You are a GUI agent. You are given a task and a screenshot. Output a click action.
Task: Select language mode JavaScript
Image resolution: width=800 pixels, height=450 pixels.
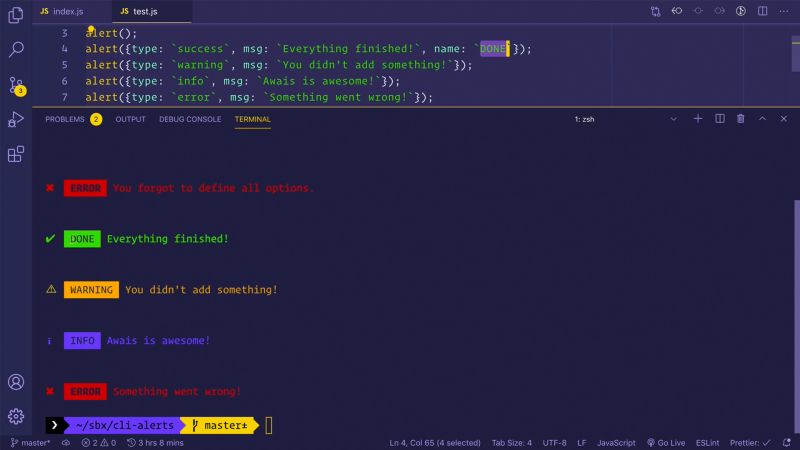616,442
